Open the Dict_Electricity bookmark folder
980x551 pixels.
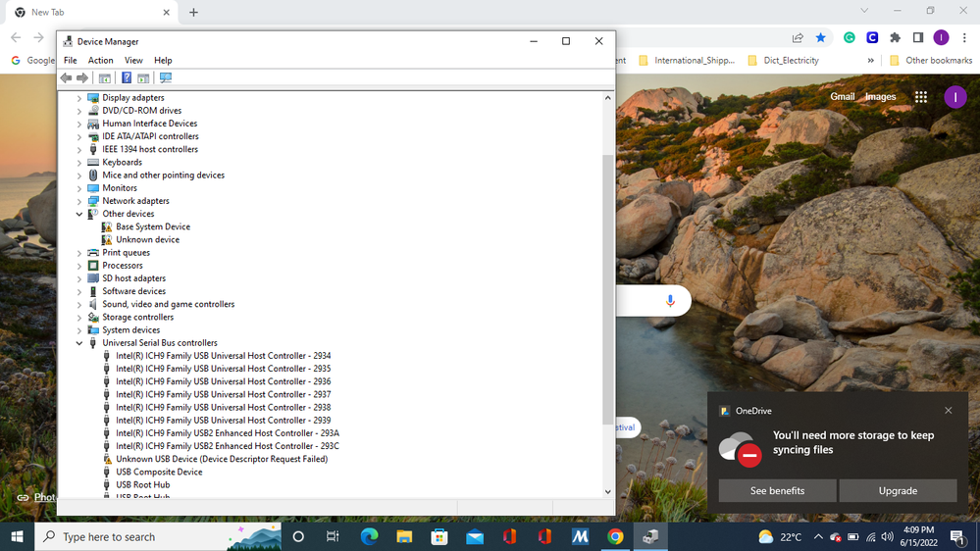[x=783, y=61]
